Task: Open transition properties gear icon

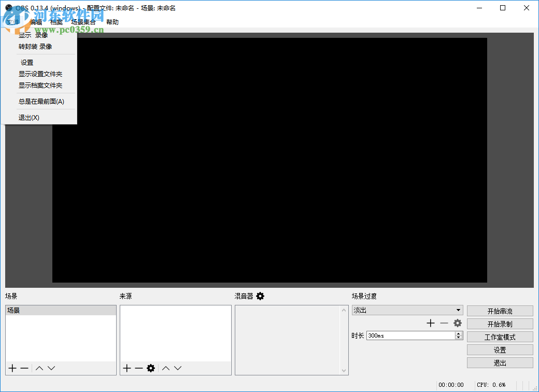Action: (457, 323)
